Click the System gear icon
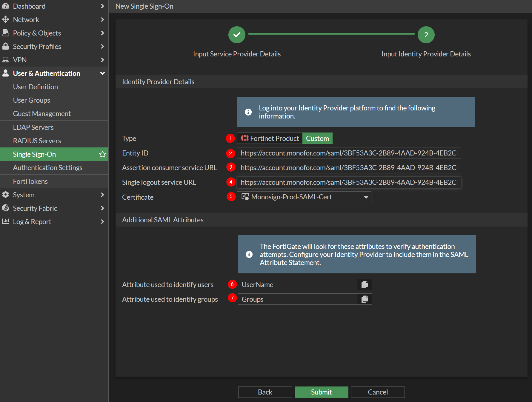The image size is (532, 402). pyautogui.click(x=5, y=195)
